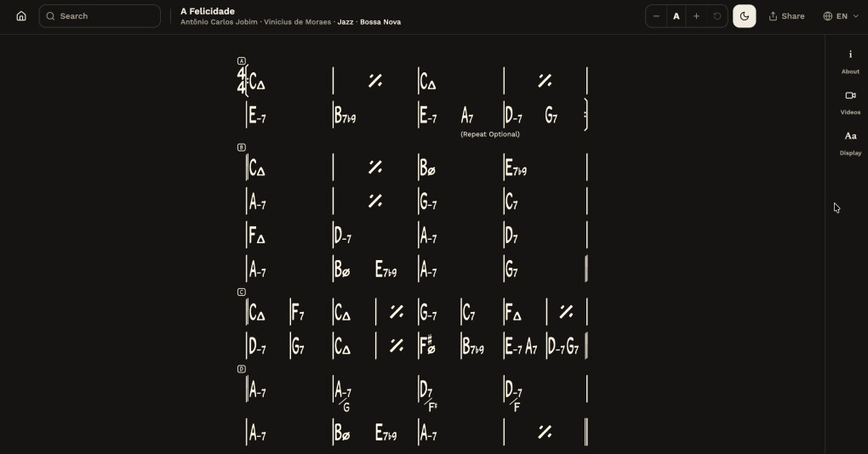Screen dimensions: 868x454
Task: Toggle dark mode moon button
Action: [744, 16]
